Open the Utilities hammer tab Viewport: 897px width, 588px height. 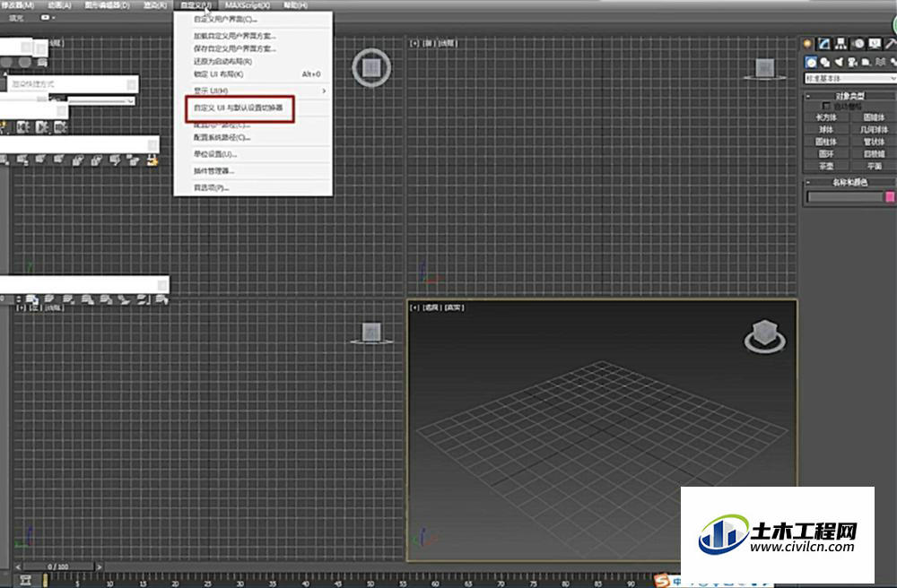pyautogui.click(x=891, y=44)
